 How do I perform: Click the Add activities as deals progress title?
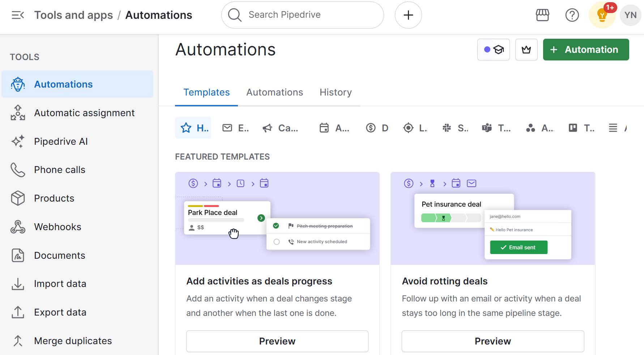point(259,281)
